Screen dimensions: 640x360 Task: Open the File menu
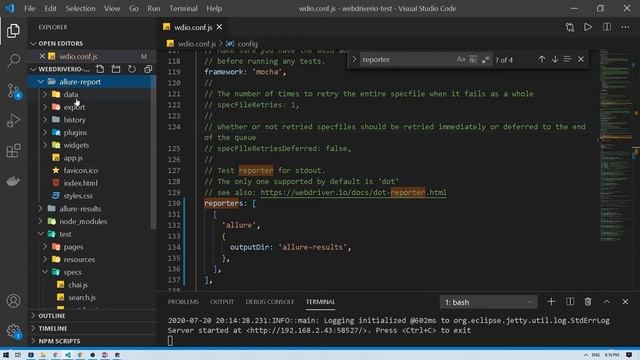[29, 8]
